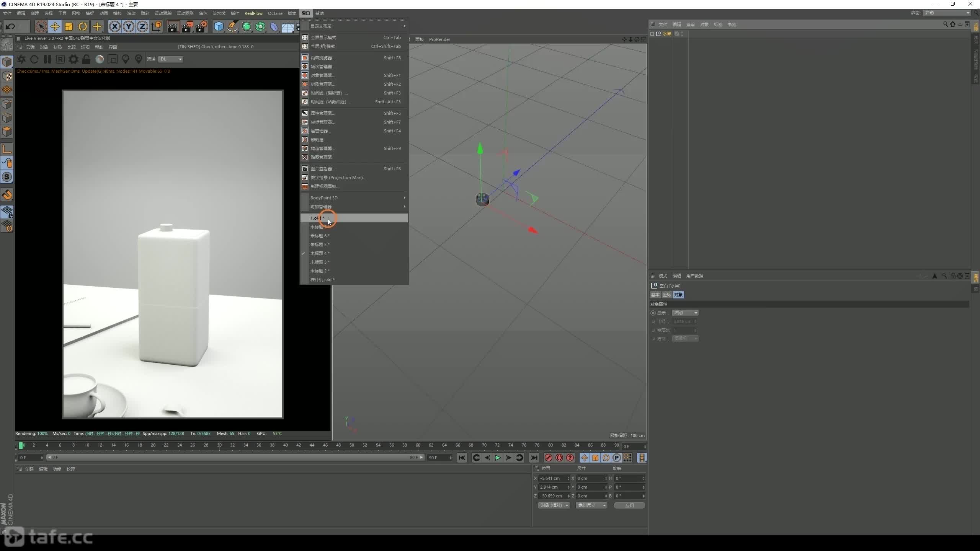The width and height of the screenshot is (980, 551).
Task: Expand BodyPaint 3D submenu
Action: click(x=354, y=198)
